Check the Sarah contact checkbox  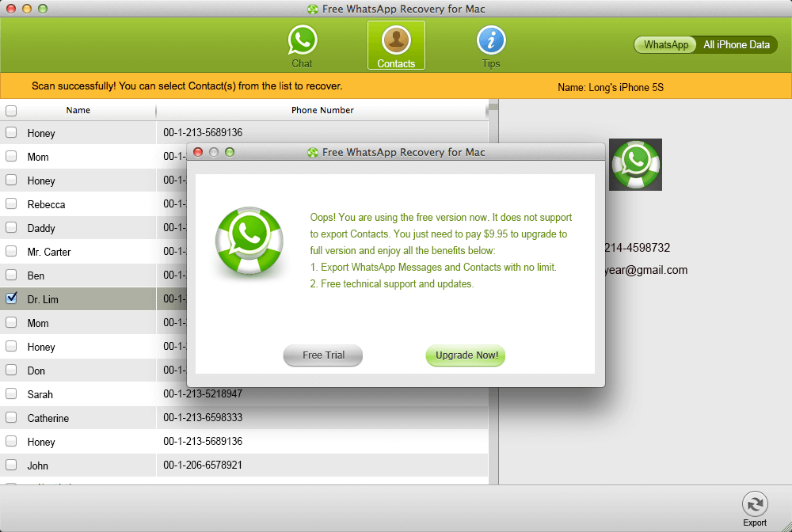click(11, 393)
